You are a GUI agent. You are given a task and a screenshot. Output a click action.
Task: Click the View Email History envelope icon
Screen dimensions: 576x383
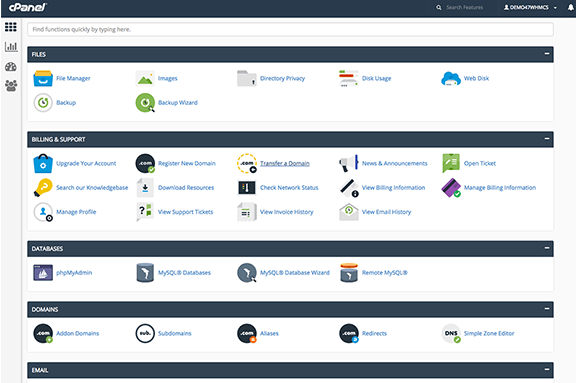tap(349, 212)
